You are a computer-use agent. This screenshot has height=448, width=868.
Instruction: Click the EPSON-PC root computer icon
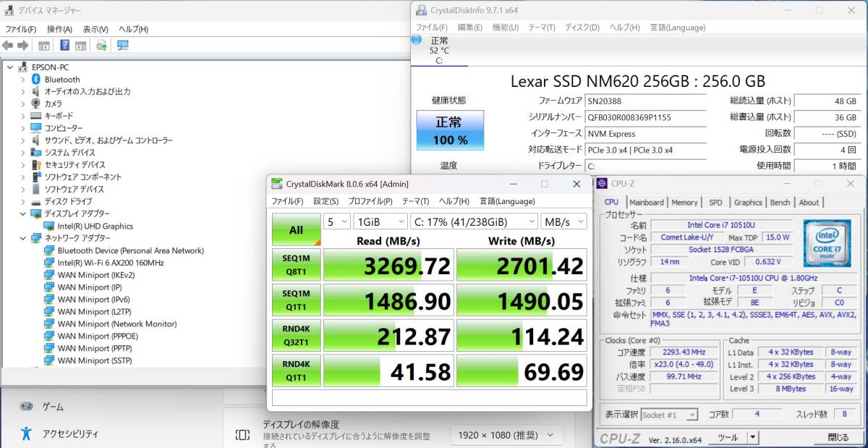coord(23,67)
